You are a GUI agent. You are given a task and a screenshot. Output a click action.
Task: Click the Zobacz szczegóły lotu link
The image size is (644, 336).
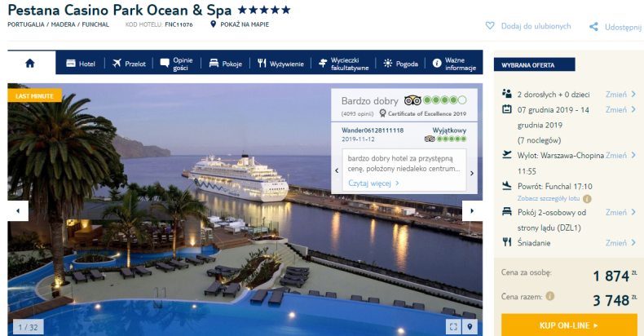pos(549,198)
